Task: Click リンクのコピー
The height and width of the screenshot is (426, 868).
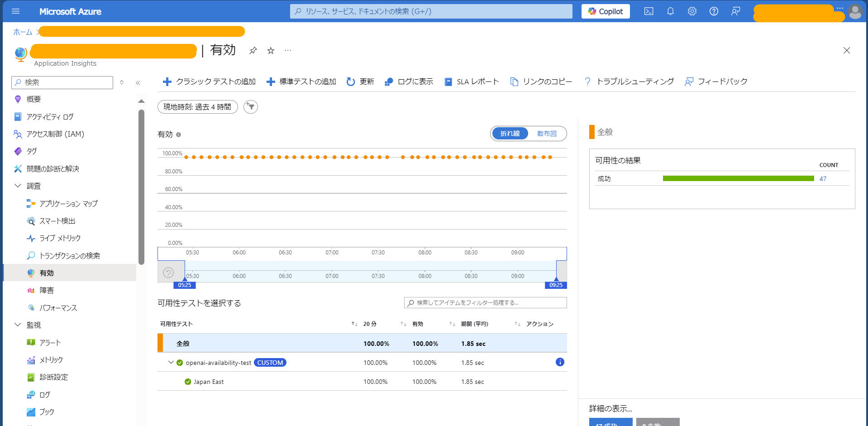Action: (541, 81)
